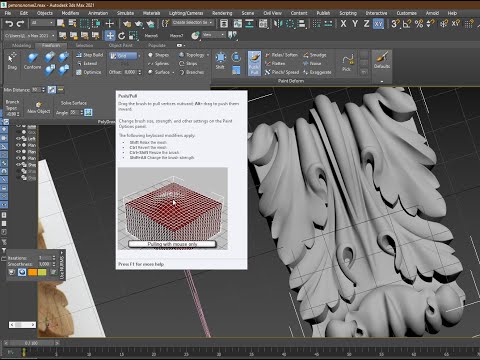Toggle the XY plane constraint
480x360 pixels.
point(378,24)
